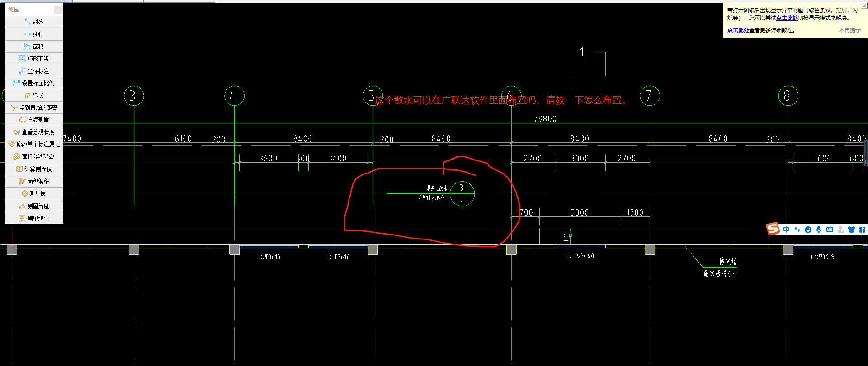
Task: Open the Sogou skin shirt icon
Action: 851,230
